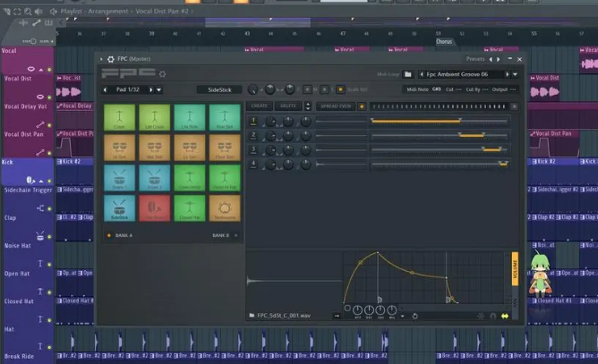The height and width of the screenshot is (364, 598).
Task: Click the Midi Note G#3 field
Action: 423,89
